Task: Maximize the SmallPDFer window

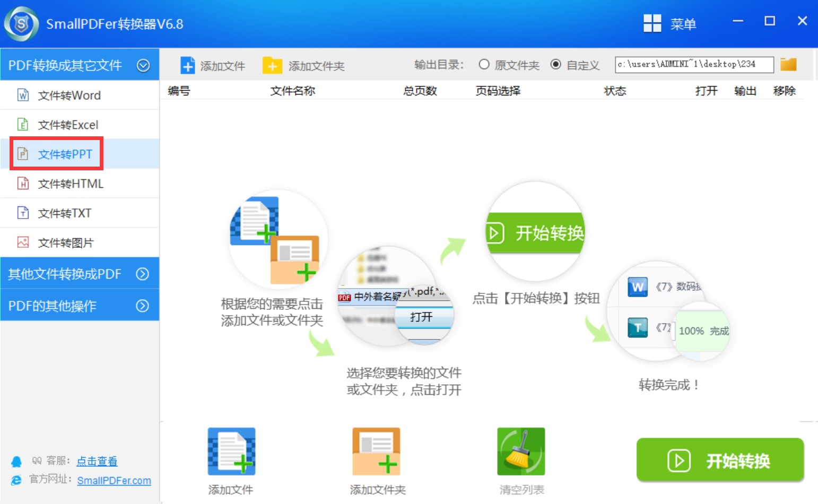Action: click(770, 21)
